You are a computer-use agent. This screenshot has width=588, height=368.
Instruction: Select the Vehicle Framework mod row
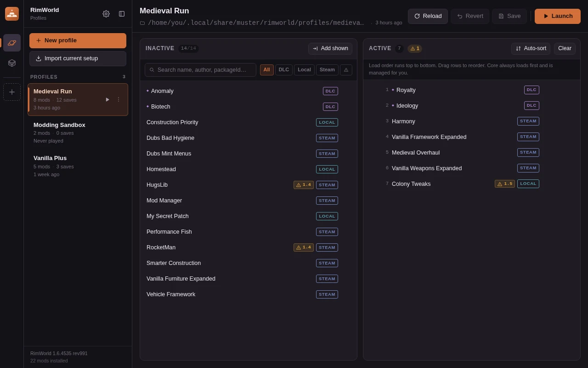pyautogui.click(x=249, y=294)
